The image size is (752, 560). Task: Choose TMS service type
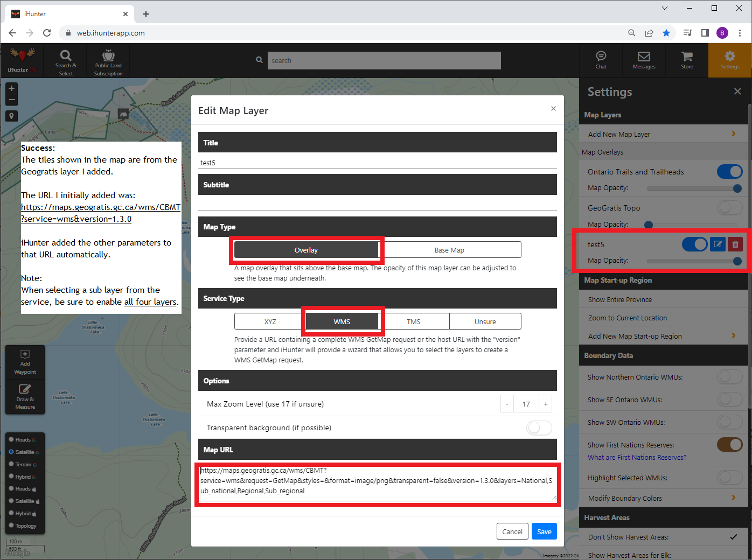click(x=414, y=321)
